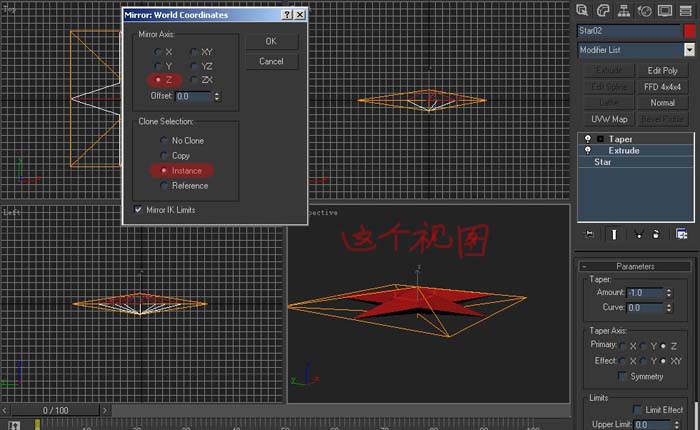Click the Star02 object name field
700x430 pixels.
[x=629, y=31]
